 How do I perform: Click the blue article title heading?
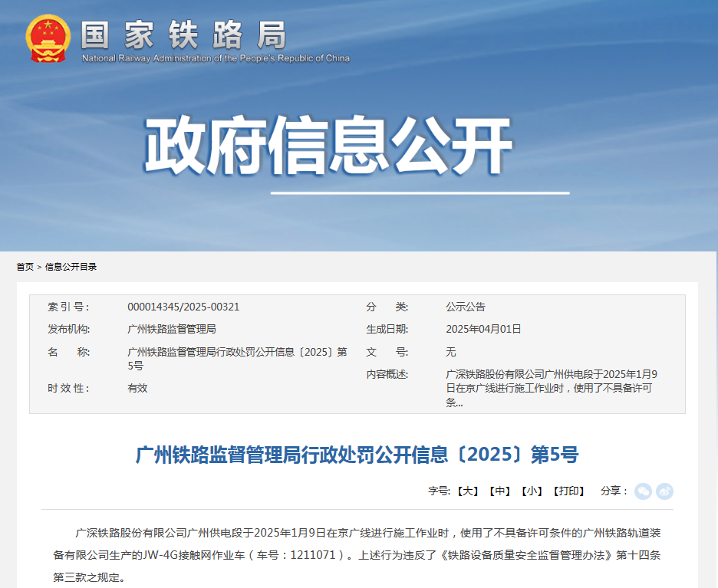[x=357, y=455]
